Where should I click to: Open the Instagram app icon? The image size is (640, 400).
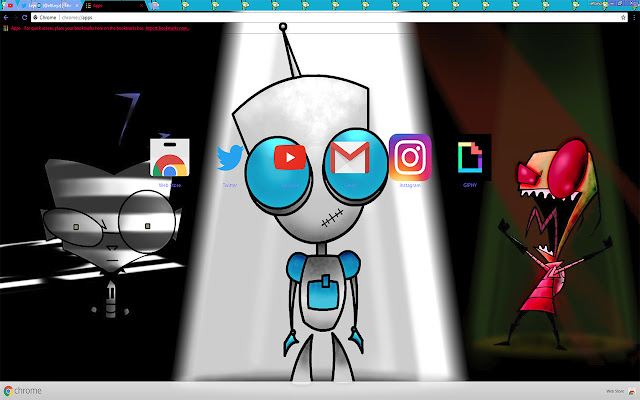(410, 157)
